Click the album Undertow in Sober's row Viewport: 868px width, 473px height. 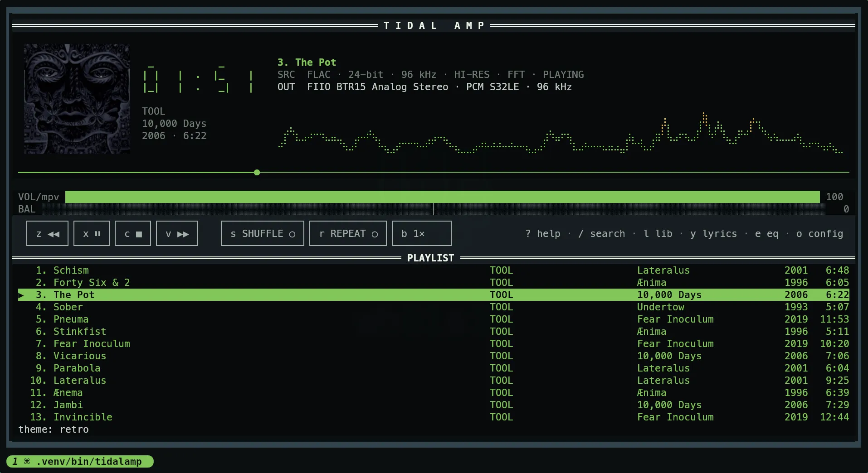coord(661,307)
